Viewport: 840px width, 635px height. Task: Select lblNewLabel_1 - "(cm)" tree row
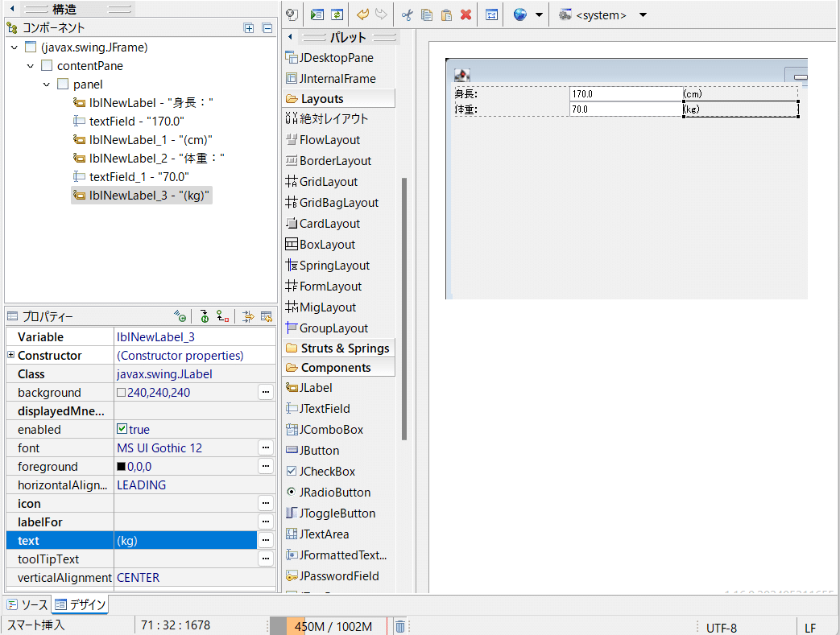(x=143, y=140)
